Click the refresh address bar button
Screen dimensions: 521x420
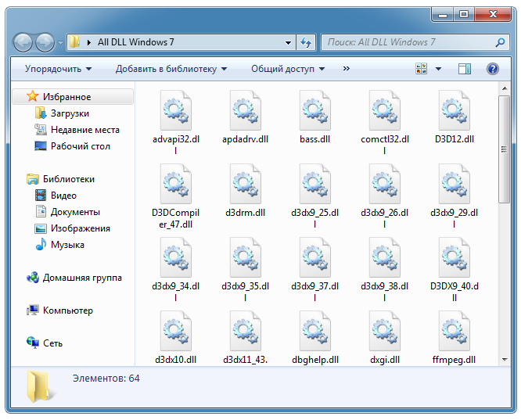point(306,42)
